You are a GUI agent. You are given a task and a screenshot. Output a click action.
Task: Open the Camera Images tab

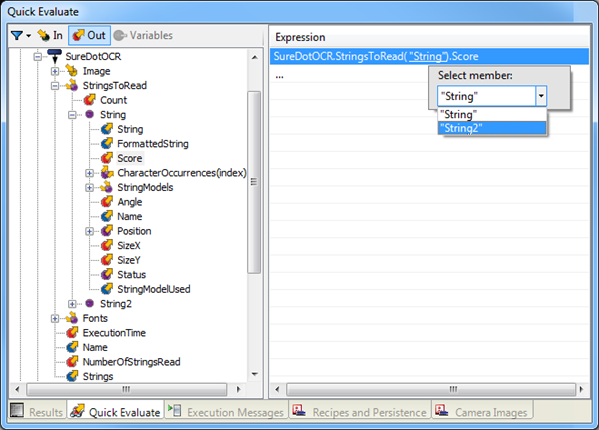(482, 411)
